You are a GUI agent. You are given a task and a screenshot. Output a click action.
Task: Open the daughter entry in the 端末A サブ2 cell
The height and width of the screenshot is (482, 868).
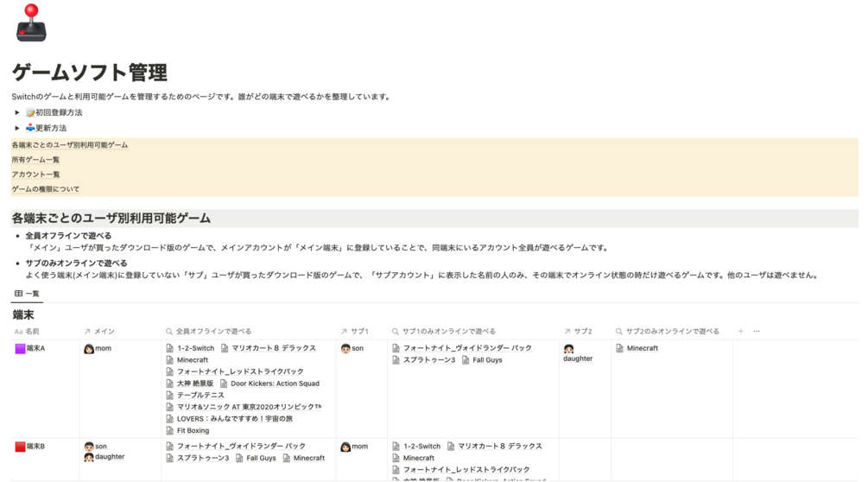(578, 353)
